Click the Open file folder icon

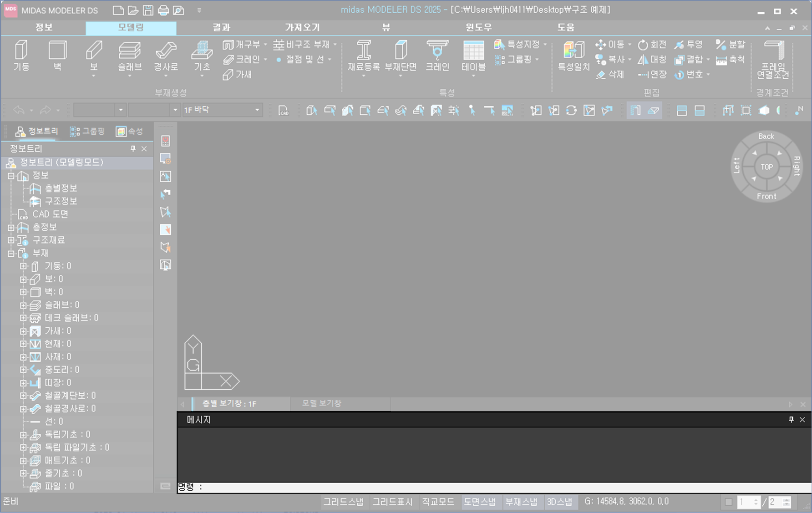pos(133,10)
